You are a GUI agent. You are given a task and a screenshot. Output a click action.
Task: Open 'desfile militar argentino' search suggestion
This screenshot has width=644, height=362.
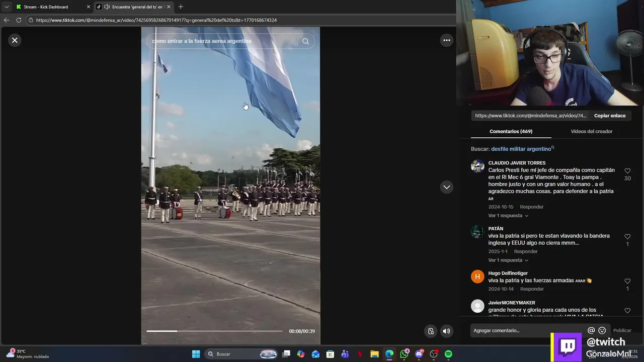coord(522,149)
